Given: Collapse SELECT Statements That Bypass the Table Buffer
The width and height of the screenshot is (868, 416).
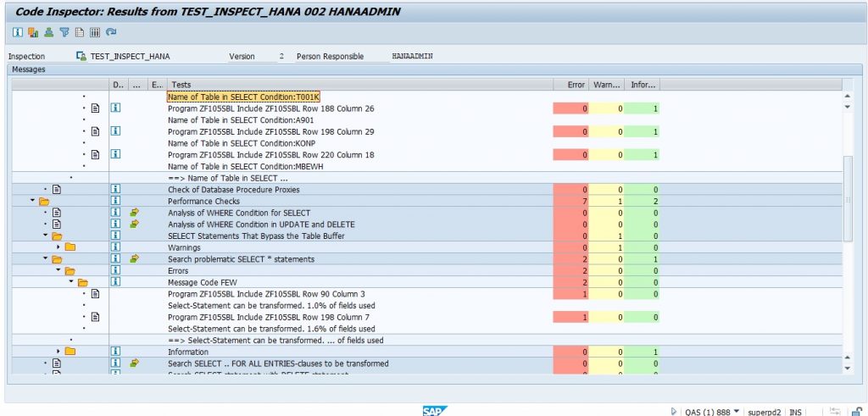Looking at the screenshot, I should pos(46,236).
